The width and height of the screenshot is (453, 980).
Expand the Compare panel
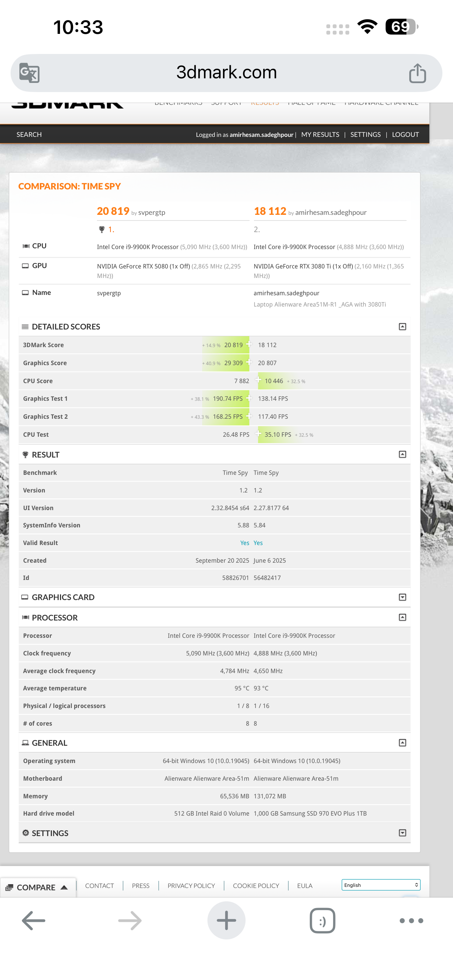click(x=37, y=887)
